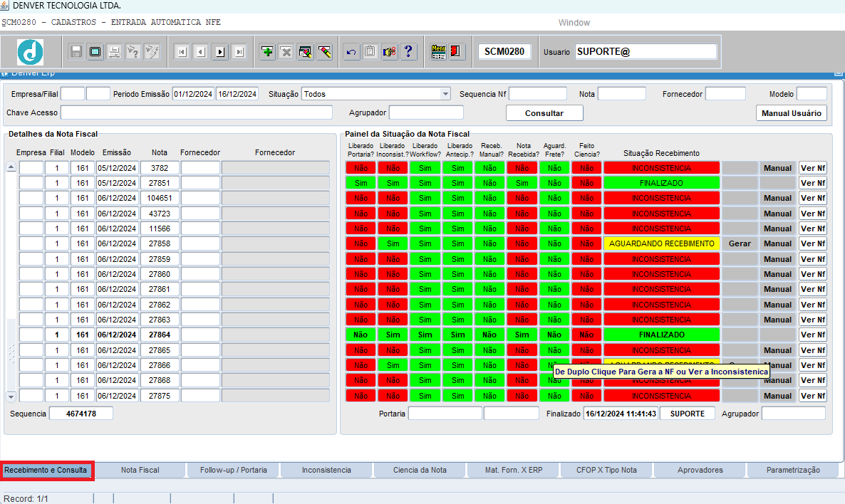
Task: Click the Periodo Emissão start date 01/12/2024
Action: (x=193, y=94)
